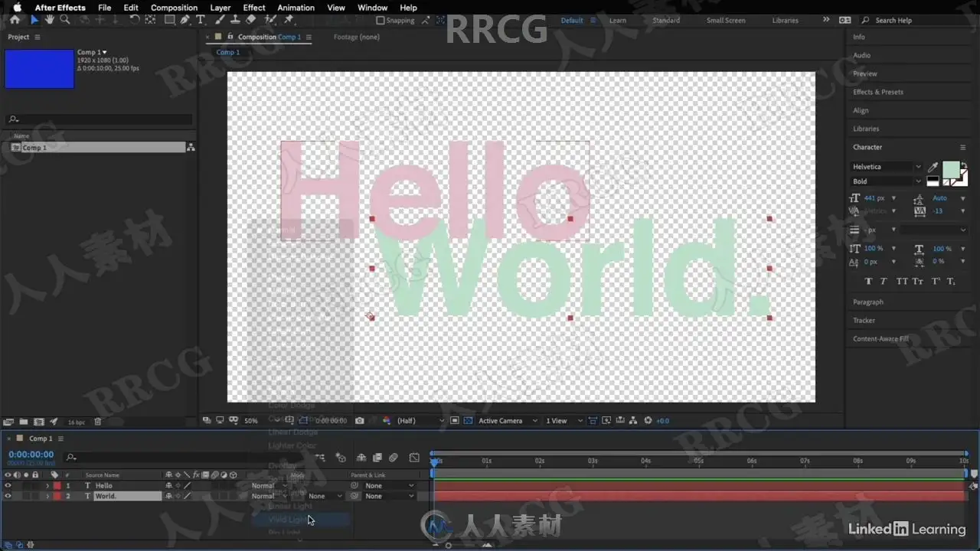The image size is (980, 551).
Task: Select the Zoom magnifier tool
Action: pos(65,20)
